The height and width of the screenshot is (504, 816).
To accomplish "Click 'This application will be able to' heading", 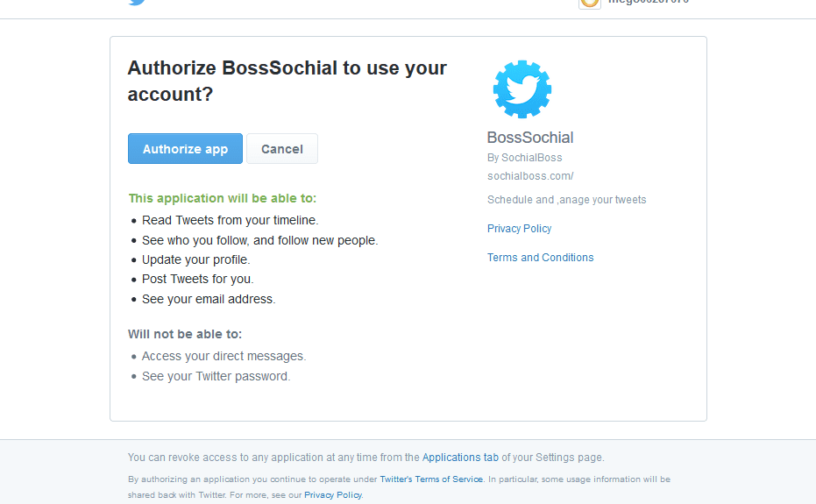I will pos(223,198).
